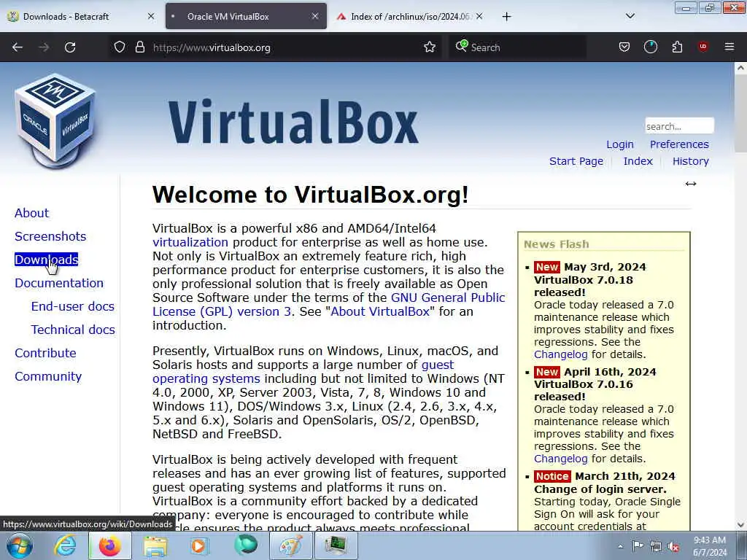Reload the current page
Screen dimensions: 747x560
tap(70, 47)
